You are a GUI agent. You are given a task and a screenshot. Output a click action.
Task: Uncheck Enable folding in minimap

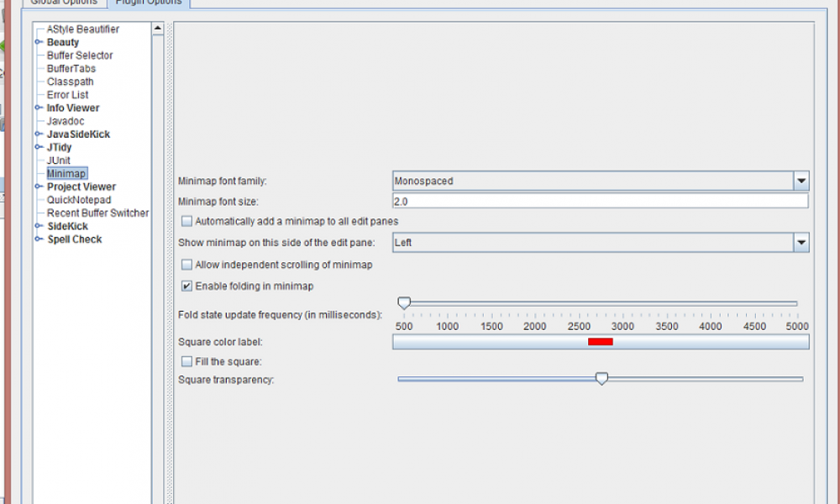click(x=186, y=286)
